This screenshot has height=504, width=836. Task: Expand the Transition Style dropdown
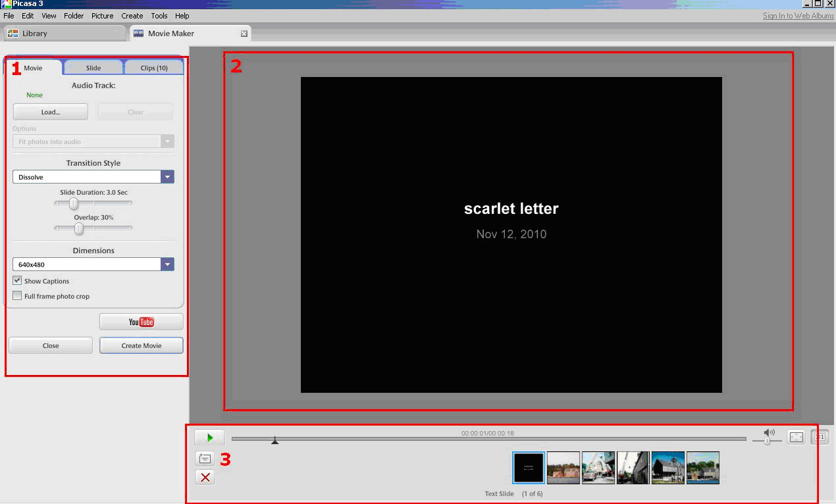tap(168, 177)
